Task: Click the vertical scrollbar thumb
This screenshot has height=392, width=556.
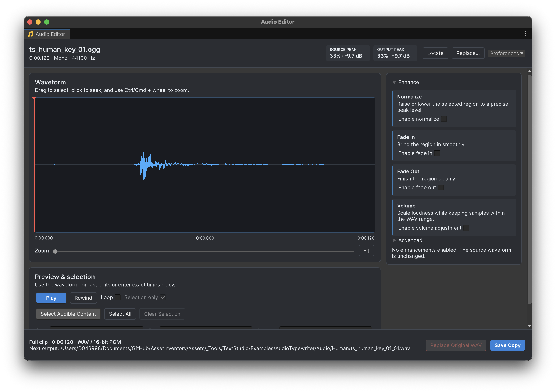Action: [530, 189]
